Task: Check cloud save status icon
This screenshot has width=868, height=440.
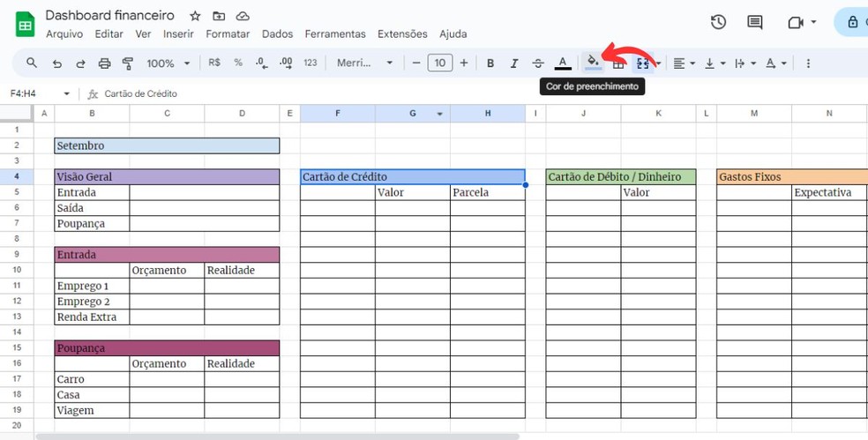Action: (x=242, y=16)
